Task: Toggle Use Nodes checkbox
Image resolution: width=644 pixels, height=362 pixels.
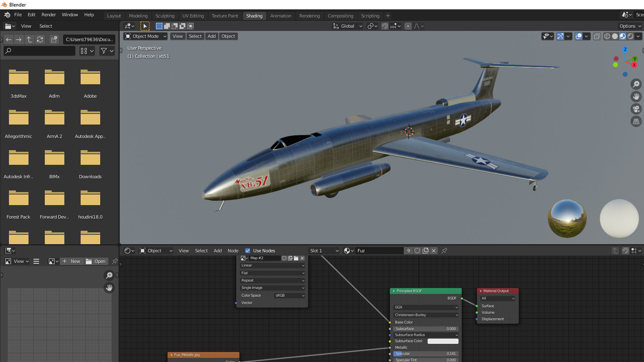Action: [248, 251]
